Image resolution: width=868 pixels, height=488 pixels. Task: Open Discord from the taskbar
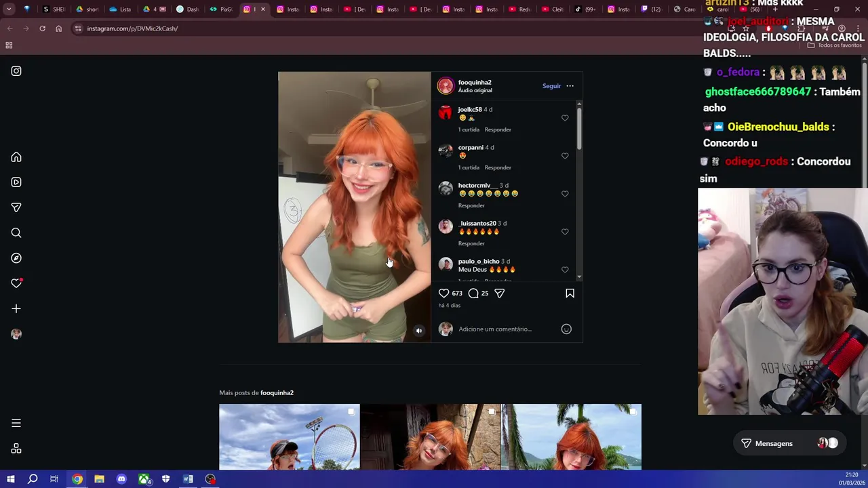point(121,479)
